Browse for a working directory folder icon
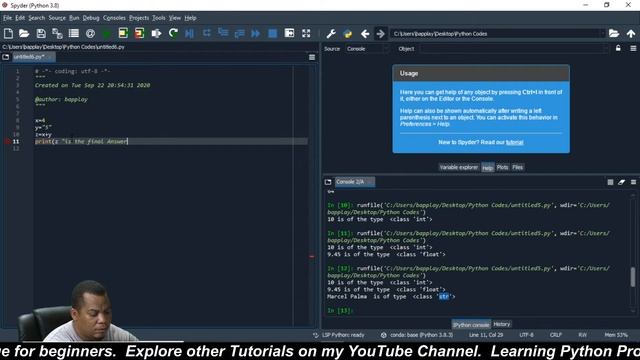Viewport: 640px width, 360px height. pyautogui.click(x=614, y=33)
